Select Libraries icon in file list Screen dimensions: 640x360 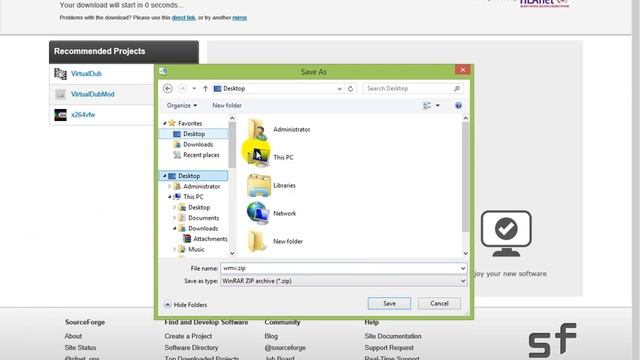click(258, 185)
